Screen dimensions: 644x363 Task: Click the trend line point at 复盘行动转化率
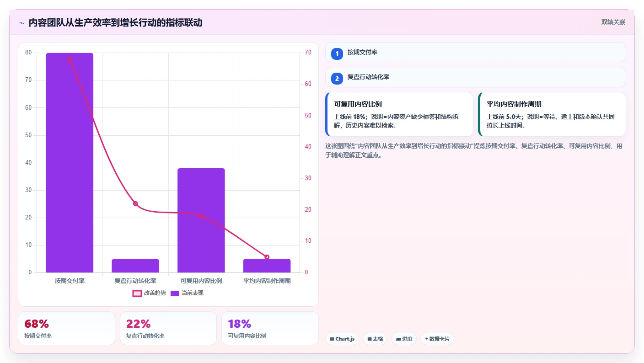pyautogui.click(x=135, y=203)
